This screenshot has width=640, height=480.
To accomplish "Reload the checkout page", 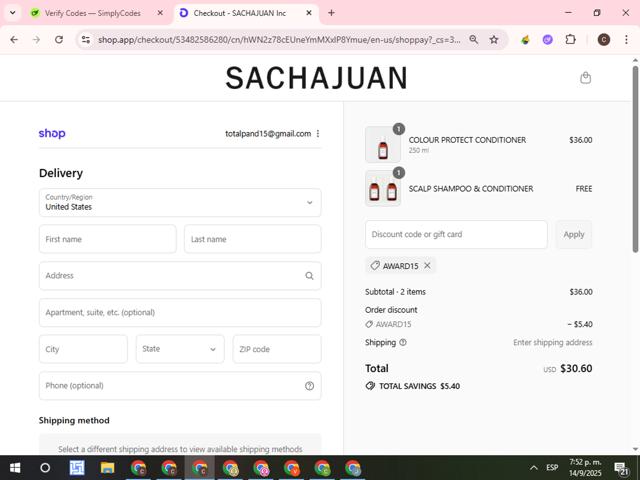I will pyautogui.click(x=59, y=40).
